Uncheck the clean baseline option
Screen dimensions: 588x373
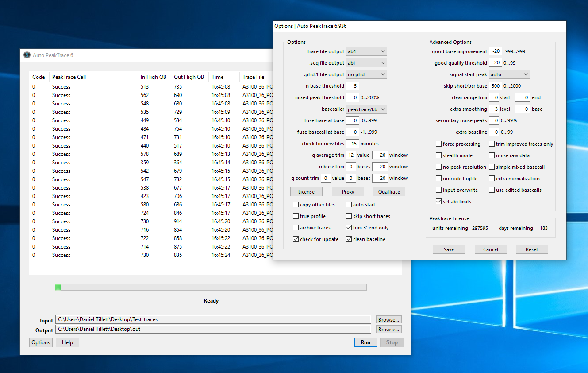pos(349,239)
